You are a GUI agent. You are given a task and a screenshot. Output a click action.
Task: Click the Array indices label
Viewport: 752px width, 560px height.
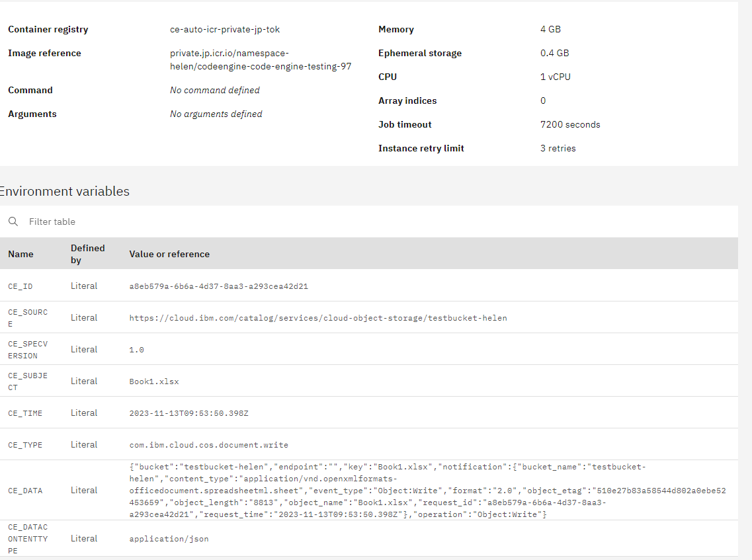coord(407,100)
